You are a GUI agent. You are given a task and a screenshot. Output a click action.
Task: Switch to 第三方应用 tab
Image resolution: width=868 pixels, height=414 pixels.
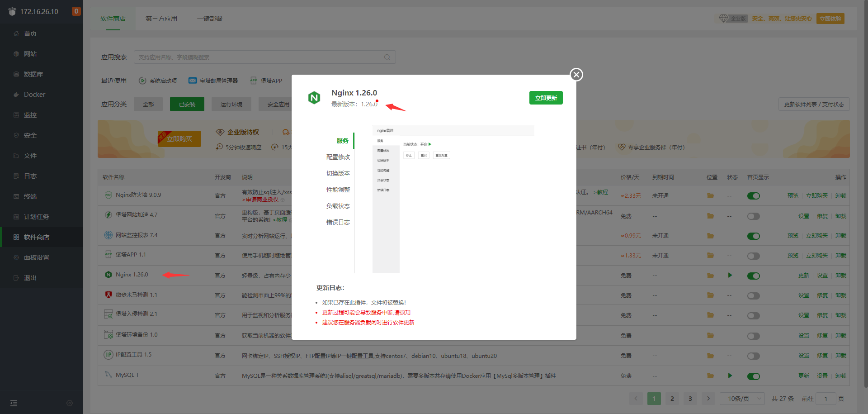(x=161, y=19)
